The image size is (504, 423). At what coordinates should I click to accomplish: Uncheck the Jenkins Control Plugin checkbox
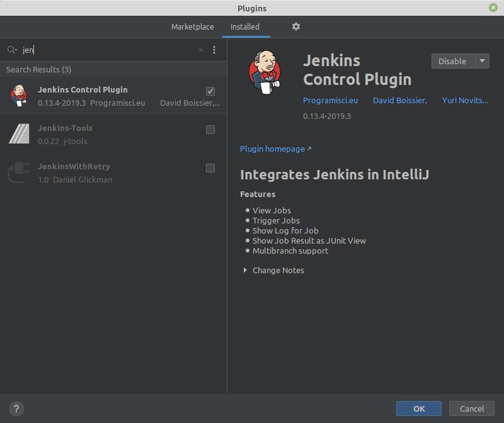210,91
